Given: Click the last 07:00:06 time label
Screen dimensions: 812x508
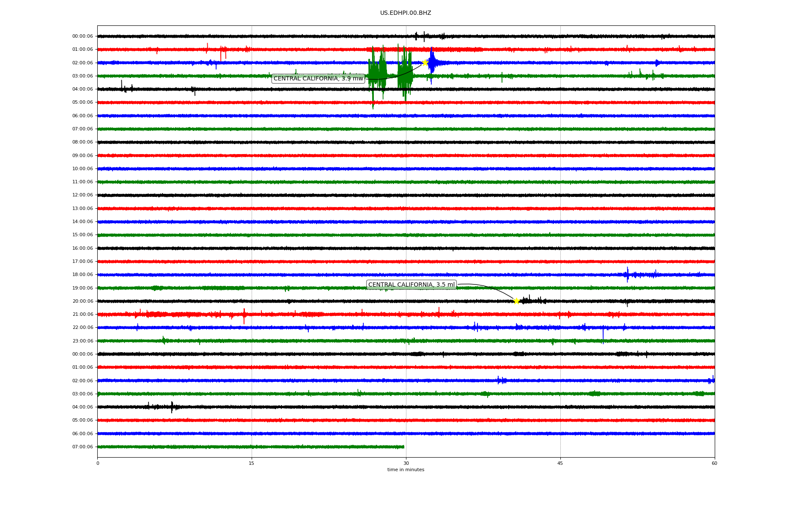Looking at the screenshot, I should coord(82,447).
